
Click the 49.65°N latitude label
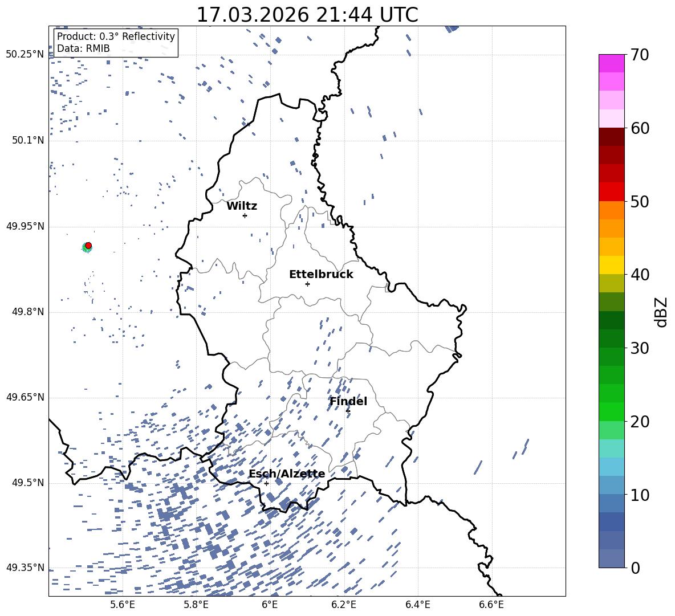tap(25, 397)
